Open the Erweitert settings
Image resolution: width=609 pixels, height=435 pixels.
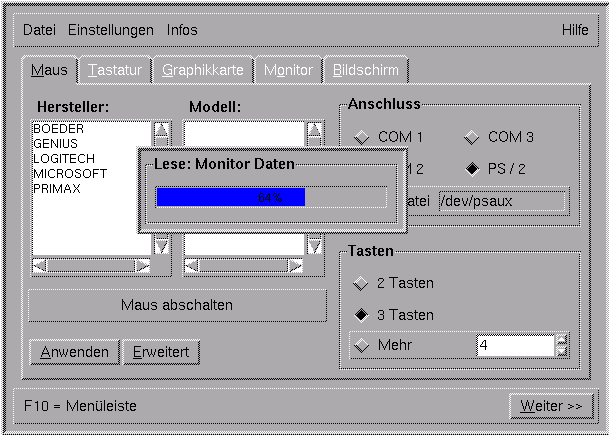point(161,352)
